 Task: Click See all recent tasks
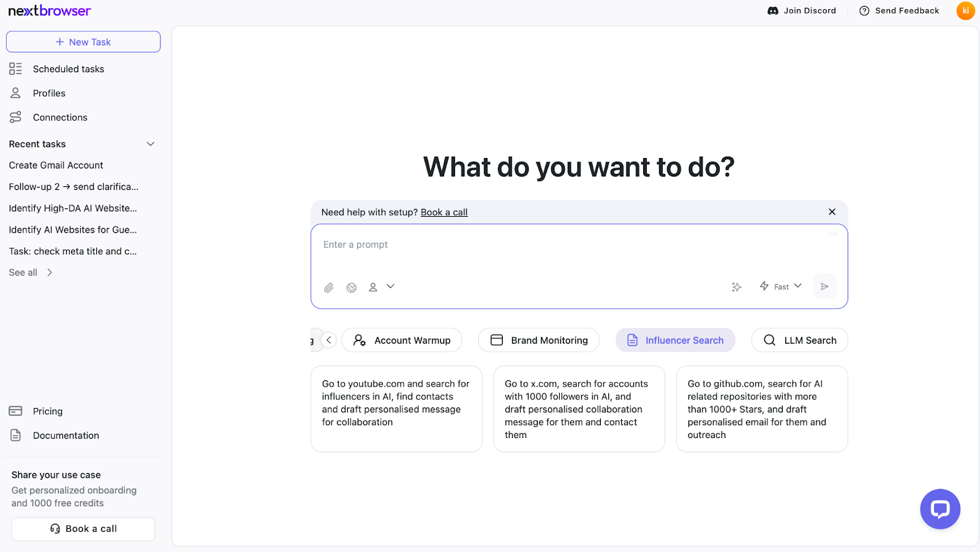coord(31,273)
